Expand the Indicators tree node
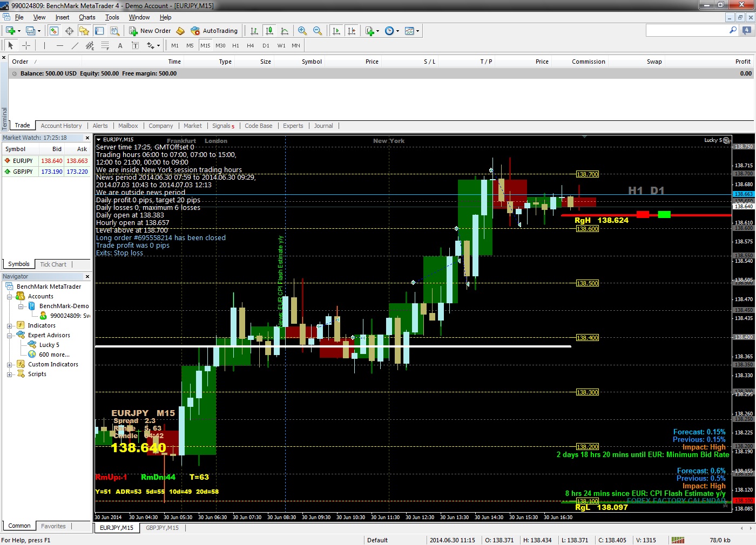Screen dimensions: 756x545 point(9,326)
